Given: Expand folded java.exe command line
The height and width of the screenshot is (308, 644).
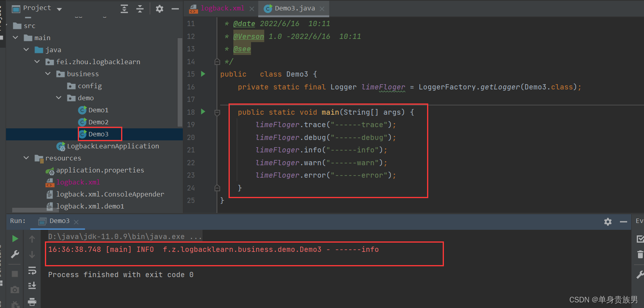Looking at the screenshot, I should 125,237.
